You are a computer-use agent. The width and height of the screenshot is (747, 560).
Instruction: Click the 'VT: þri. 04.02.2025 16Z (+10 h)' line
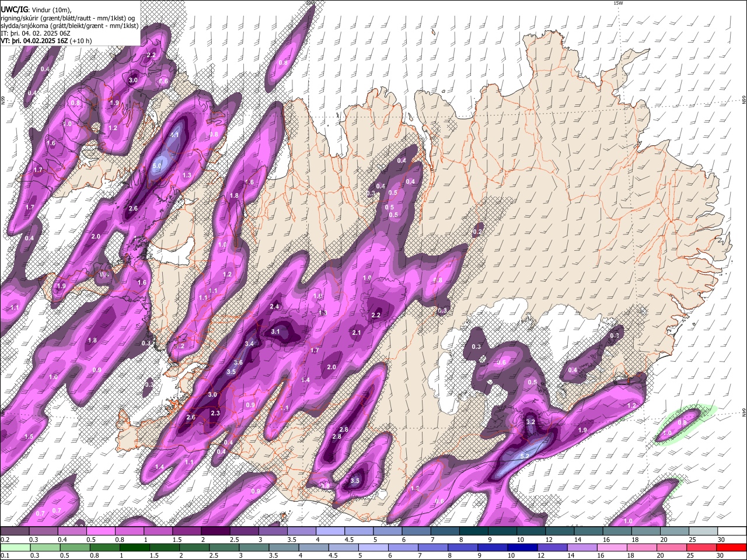[x=46, y=41]
